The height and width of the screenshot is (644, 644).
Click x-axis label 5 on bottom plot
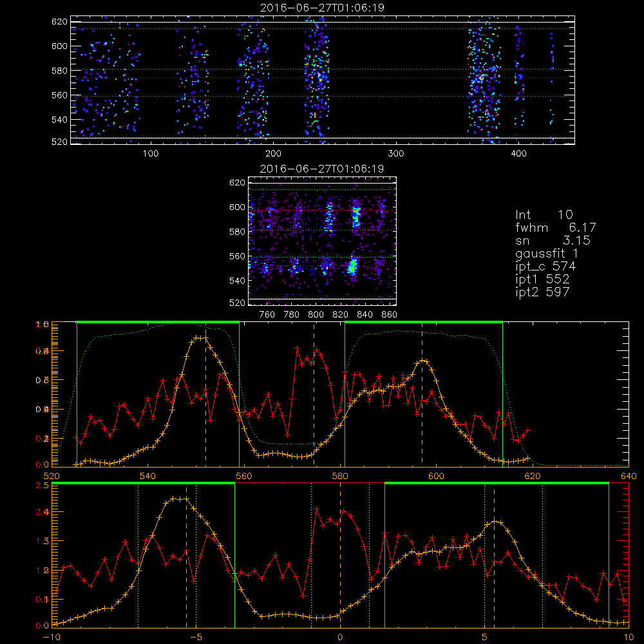(x=485, y=637)
